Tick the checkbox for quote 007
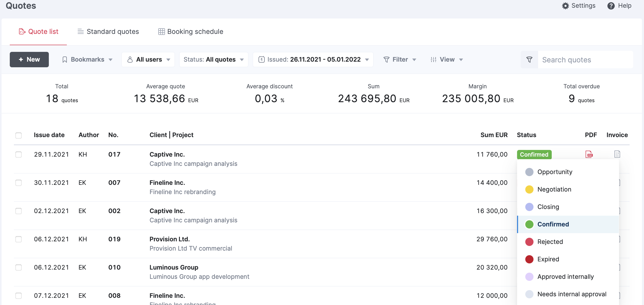This screenshot has height=305, width=644. point(19,183)
